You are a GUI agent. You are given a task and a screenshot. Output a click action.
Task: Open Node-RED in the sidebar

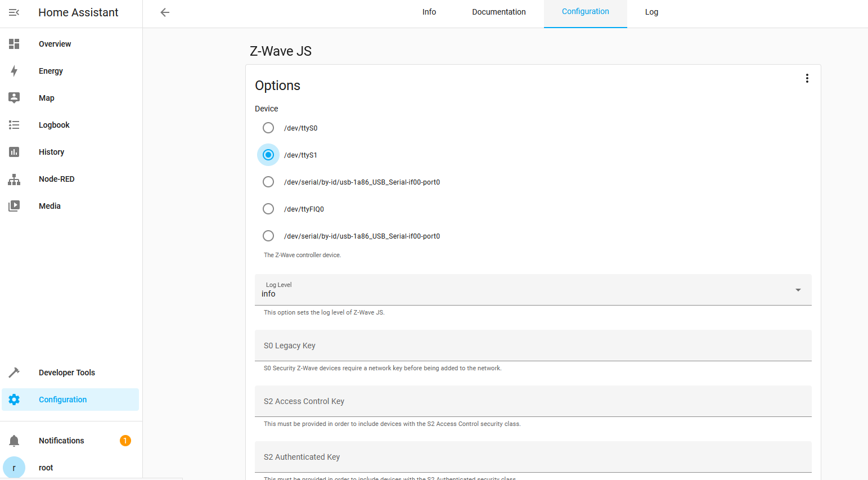[x=70, y=179]
